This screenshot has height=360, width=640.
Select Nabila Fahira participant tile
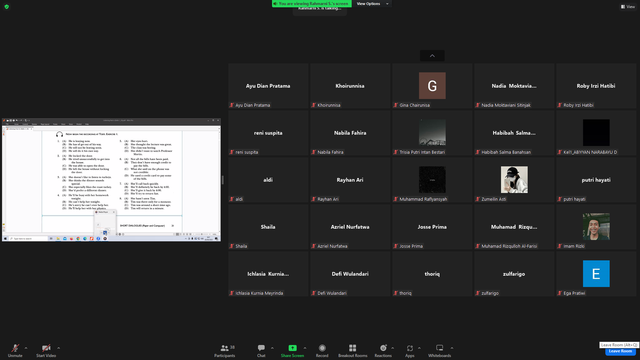point(350,133)
